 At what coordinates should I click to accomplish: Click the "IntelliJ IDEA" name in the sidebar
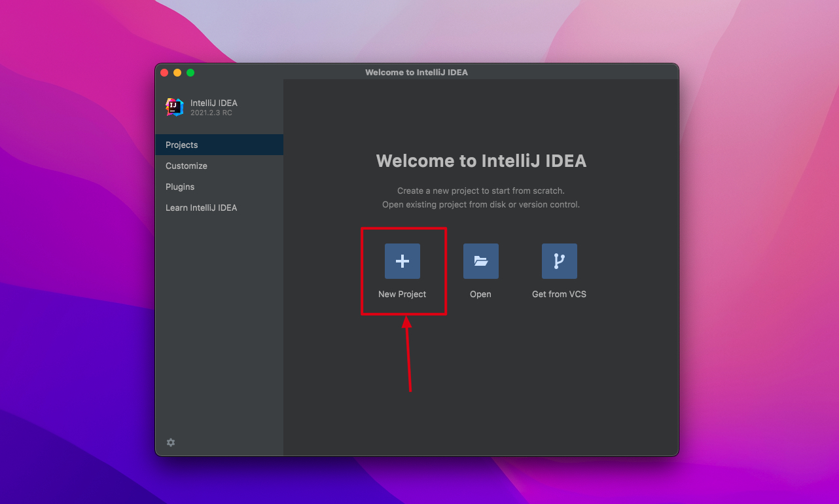214,103
